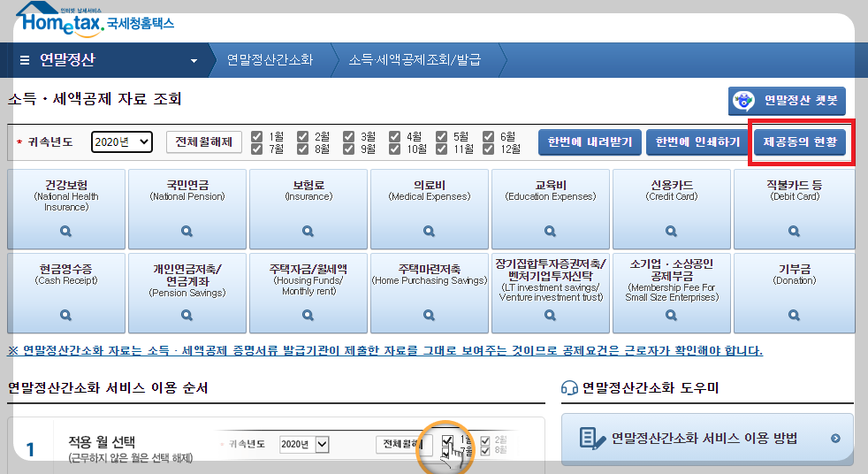Open the Hometax logo home link

pyautogui.click(x=95, y=21)
